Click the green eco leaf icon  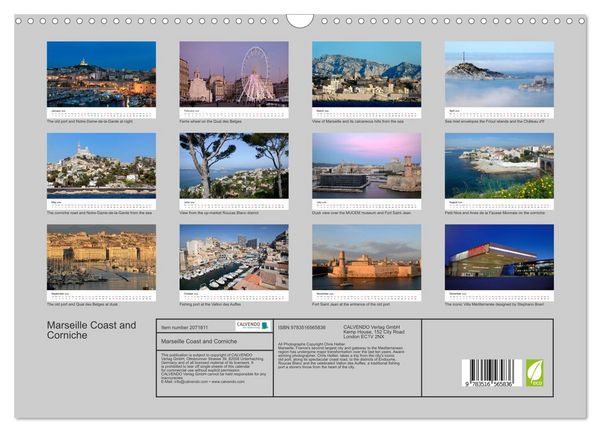[535, 372]
